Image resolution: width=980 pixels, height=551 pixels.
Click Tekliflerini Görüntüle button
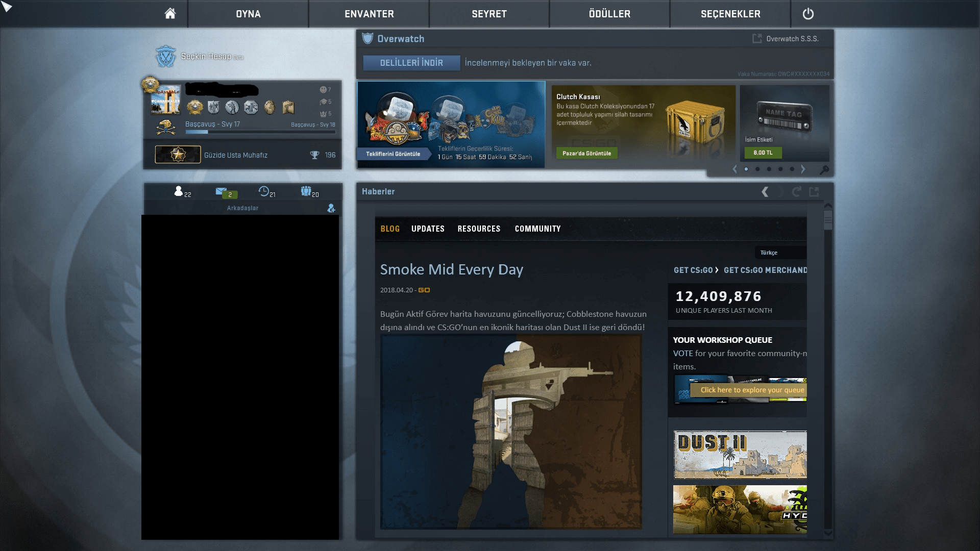point(393,154)
